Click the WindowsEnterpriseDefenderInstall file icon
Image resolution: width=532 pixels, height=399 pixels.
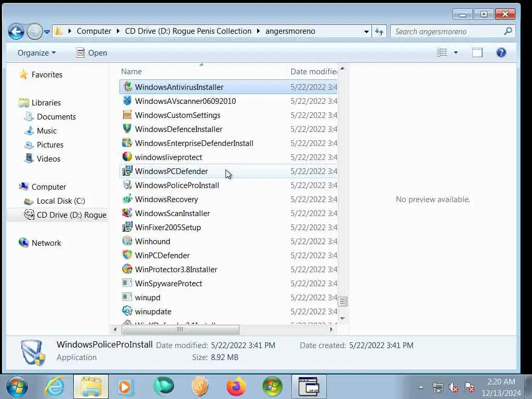(127, 143)
